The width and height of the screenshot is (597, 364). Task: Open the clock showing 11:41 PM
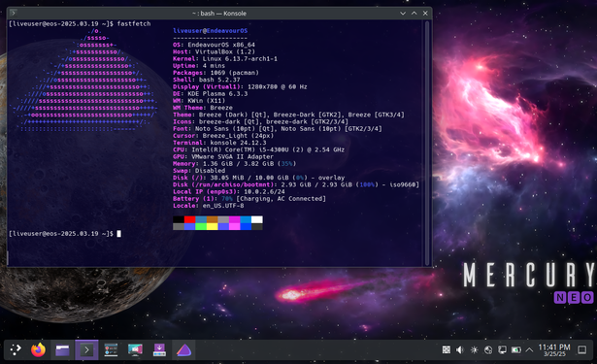[x=554, y=349]
